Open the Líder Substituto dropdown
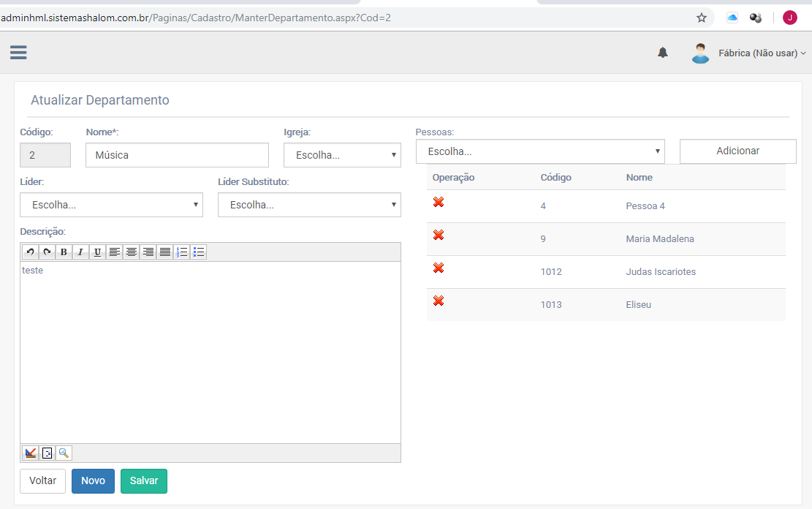Screen dimensions: 812x509 [309, 206]
